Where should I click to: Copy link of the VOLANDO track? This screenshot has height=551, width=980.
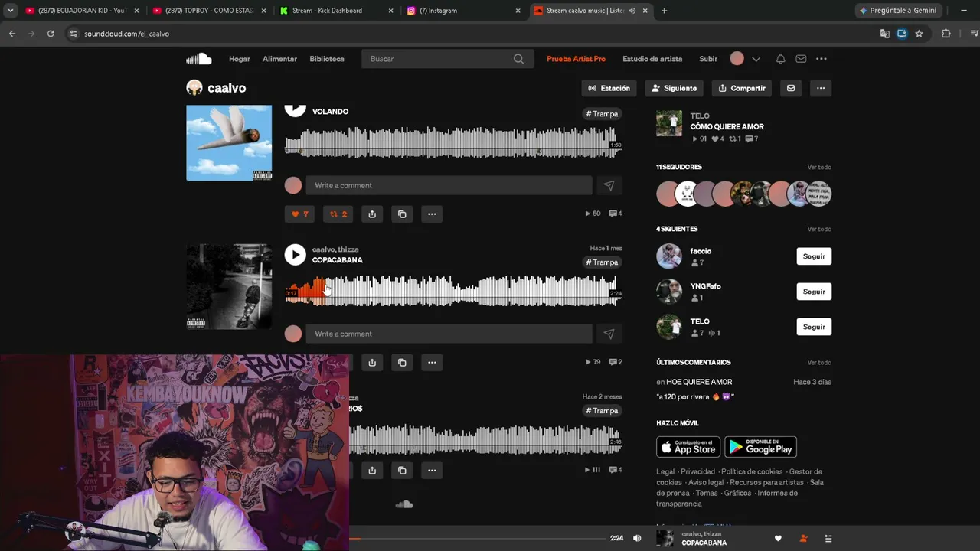(402, 214)
